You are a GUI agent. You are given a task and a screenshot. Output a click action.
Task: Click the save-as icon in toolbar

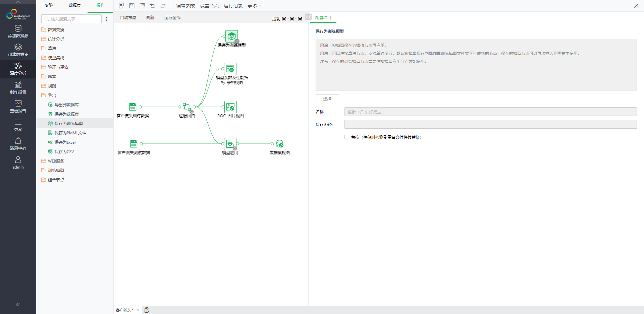click(142, 6)
